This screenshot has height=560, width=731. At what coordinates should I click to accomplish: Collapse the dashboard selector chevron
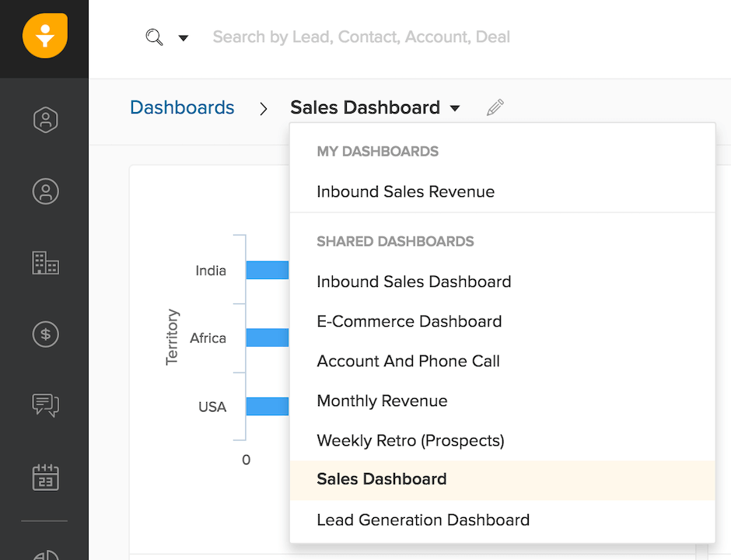tap(455, 109)
